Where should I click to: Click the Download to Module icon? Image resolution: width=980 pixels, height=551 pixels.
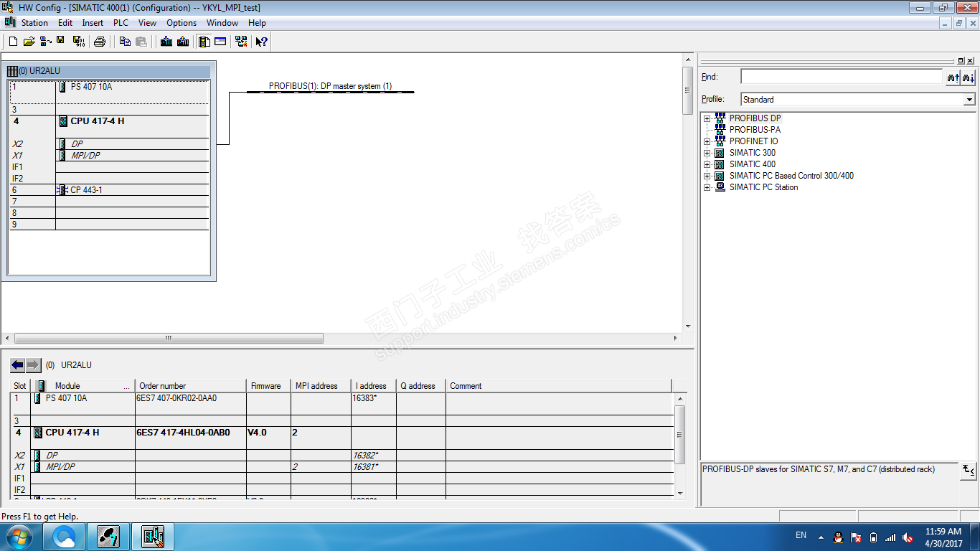[x=166, y=42]
